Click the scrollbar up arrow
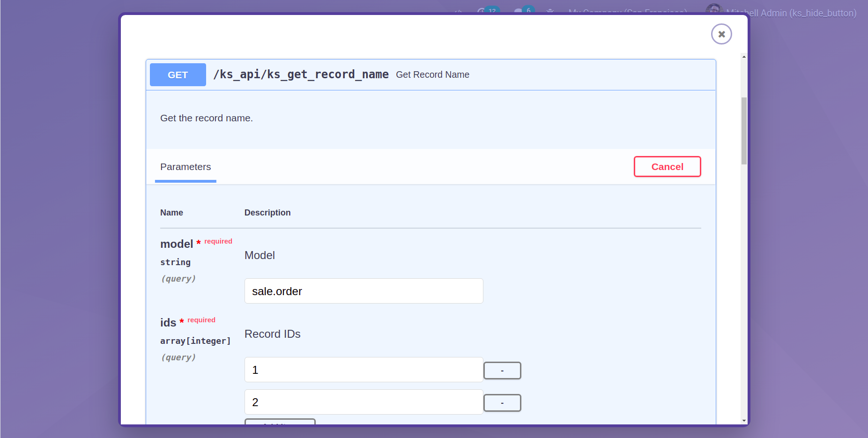This screenshot has height=438, width=868. click(x=743, y=57)
